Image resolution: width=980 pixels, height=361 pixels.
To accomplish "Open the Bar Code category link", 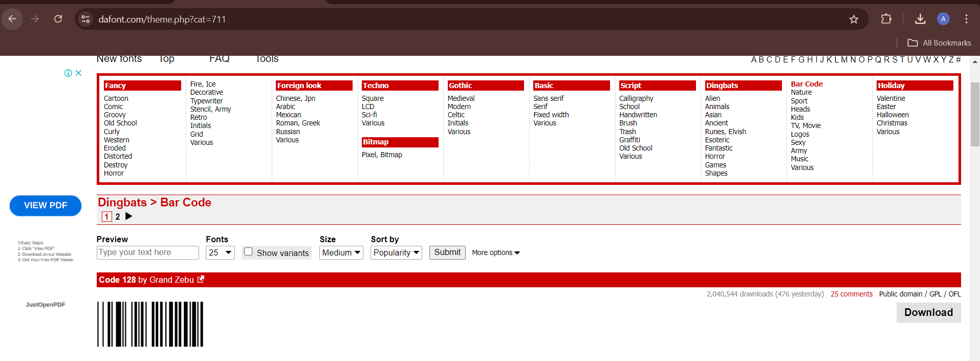I will coord(807,84).
